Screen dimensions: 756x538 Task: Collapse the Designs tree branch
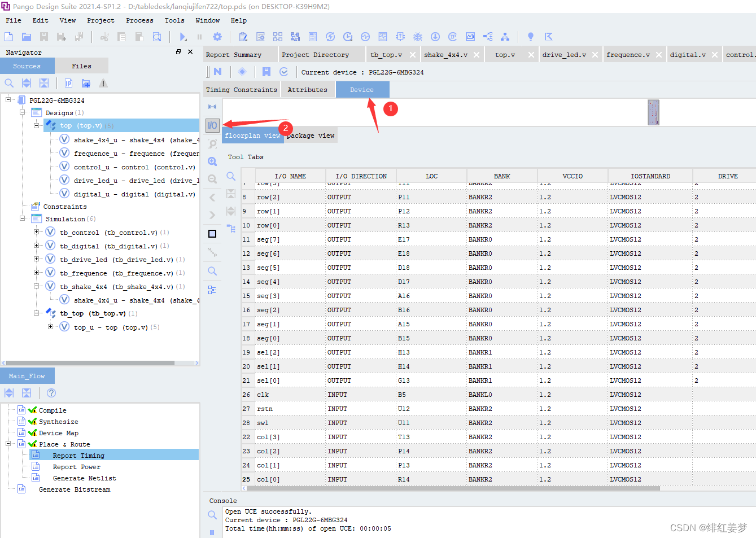click(21, 112)
